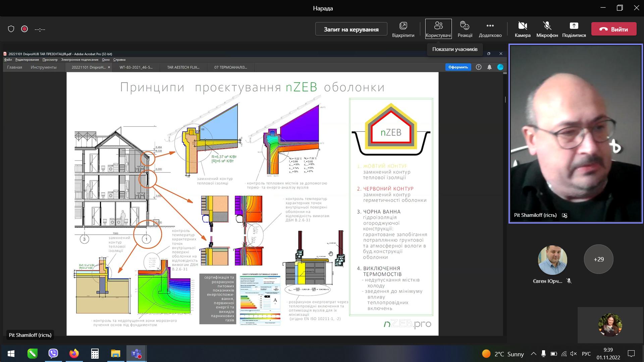Image resolution: width=644 pixels, height=362 pixels.
Task: Open the Реакції reactions menu
Action: pyautogui.click(x=465, y=29)
